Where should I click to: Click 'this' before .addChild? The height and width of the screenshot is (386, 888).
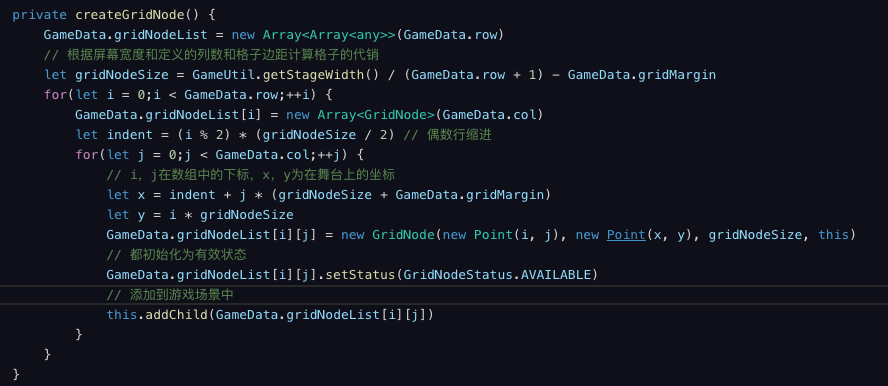click(122, 315)
